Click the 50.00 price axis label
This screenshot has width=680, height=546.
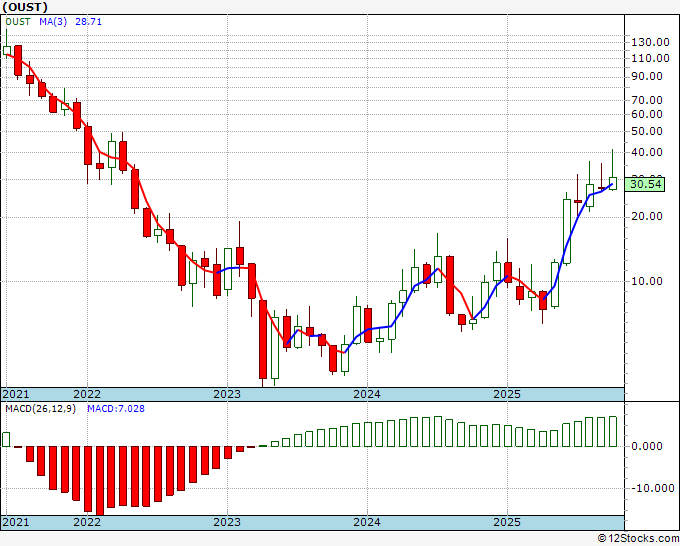pyautogui.click(x=647, y=131)
